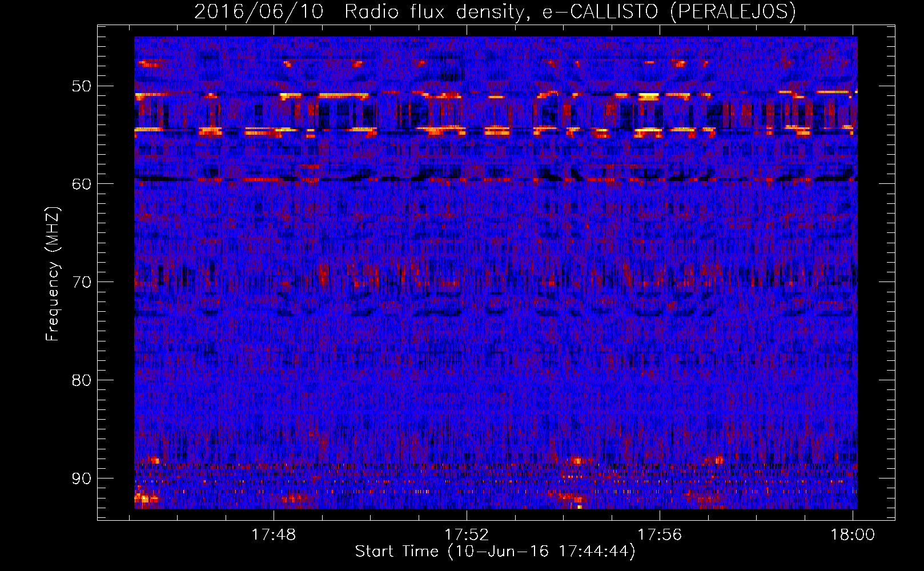Click the 50 frequency tick label

(x=82, y=86)
